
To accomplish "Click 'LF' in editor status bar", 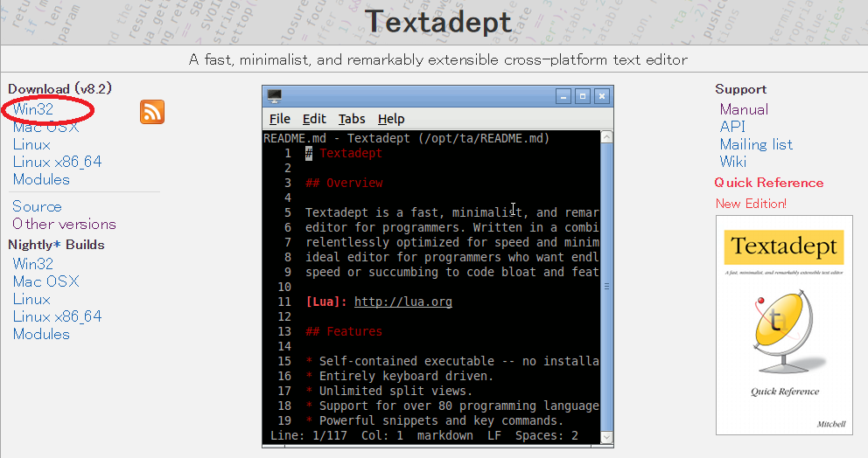I will pyautogui.click(x=494, y=436).
